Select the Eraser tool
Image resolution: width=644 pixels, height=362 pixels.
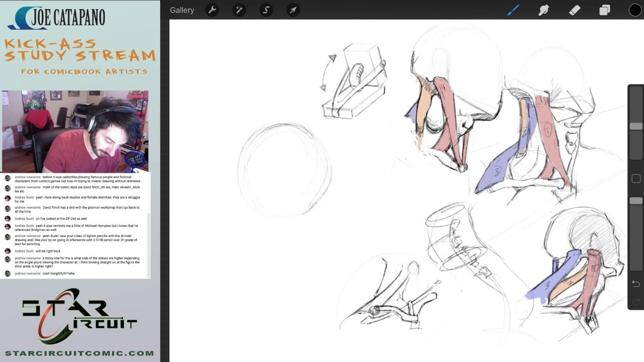pos(574,10)
